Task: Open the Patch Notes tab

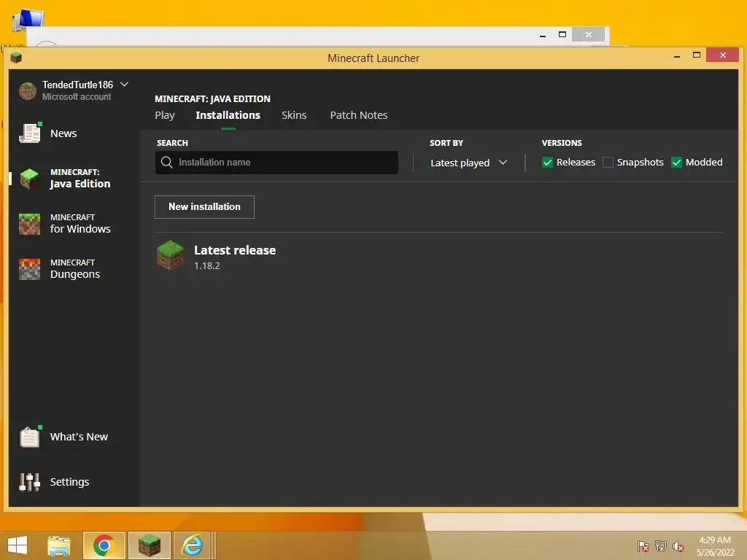Action: click(x=359, y=115)
